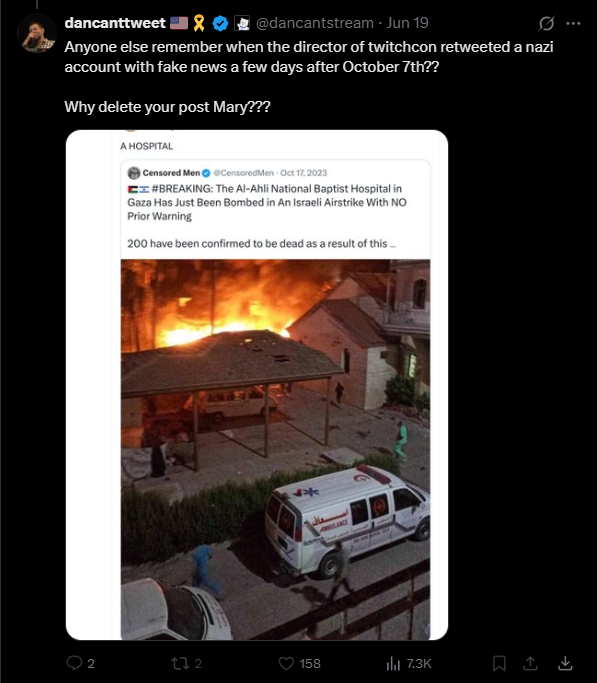Click the 7.3K views count
The image size is (597, 683).
(419, 663)
